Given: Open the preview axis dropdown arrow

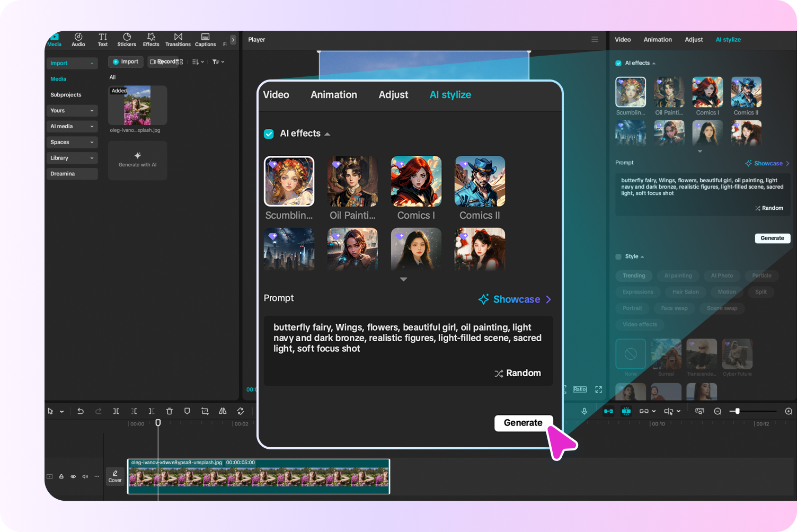Looking at the screenshot, I should (x=679, y=411).
